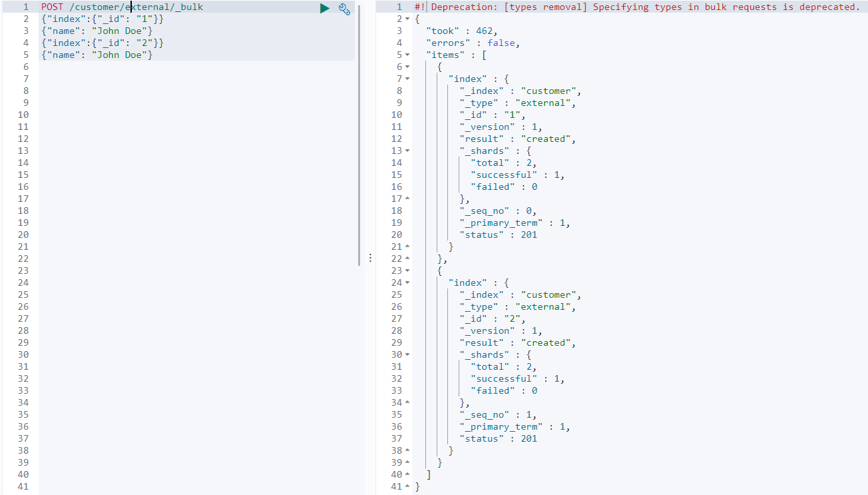Collapse the first items object at line 6

point(407,67)
